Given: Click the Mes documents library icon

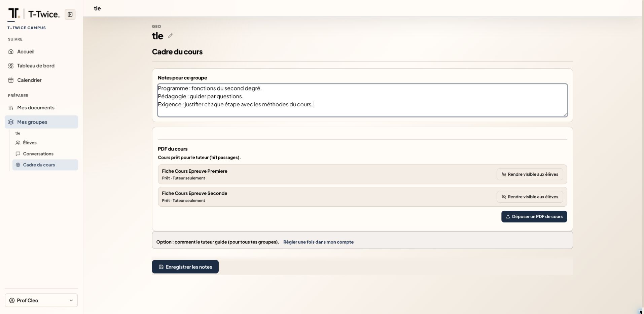Looking at the screenshot, I should tap(11, 108).
